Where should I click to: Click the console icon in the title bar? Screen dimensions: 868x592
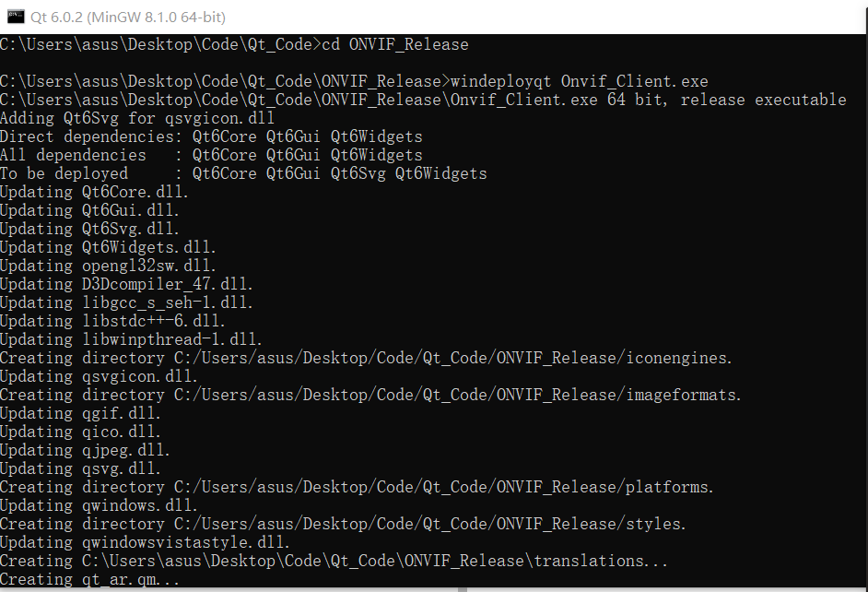(x=16, y=17)
